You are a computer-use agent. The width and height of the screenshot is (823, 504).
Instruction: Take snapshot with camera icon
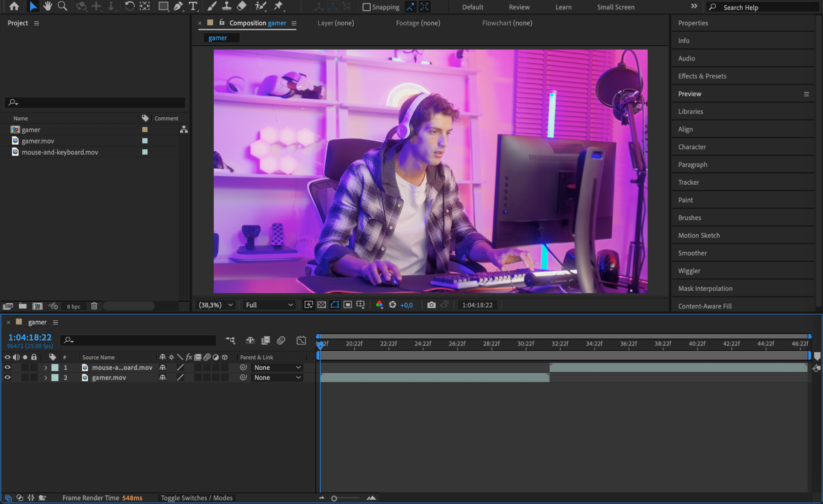click(431, 305)
